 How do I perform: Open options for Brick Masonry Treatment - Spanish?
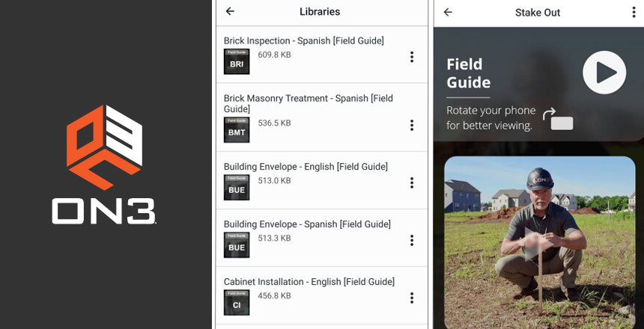click(x=412, y=125)
